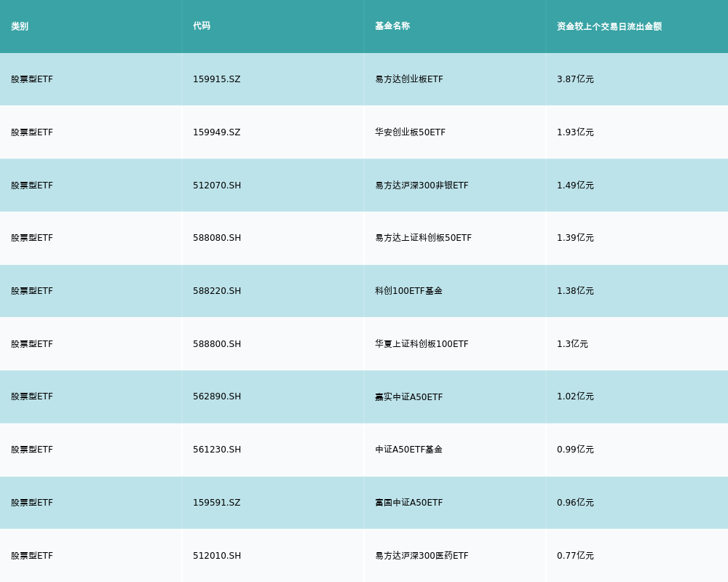The height and width of the screenshot is (582, 728).
Task: Select the 基金名称 column header
Action: tap(392, 26)
